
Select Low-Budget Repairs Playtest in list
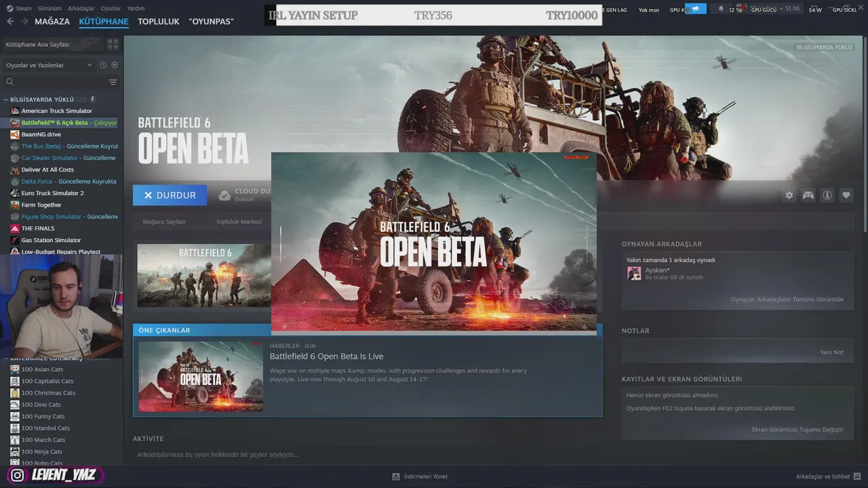61,251
